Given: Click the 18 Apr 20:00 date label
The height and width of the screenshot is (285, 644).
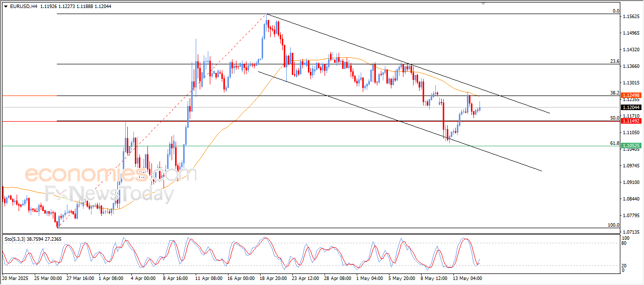Looking at the screenshot, I should 273,277.
